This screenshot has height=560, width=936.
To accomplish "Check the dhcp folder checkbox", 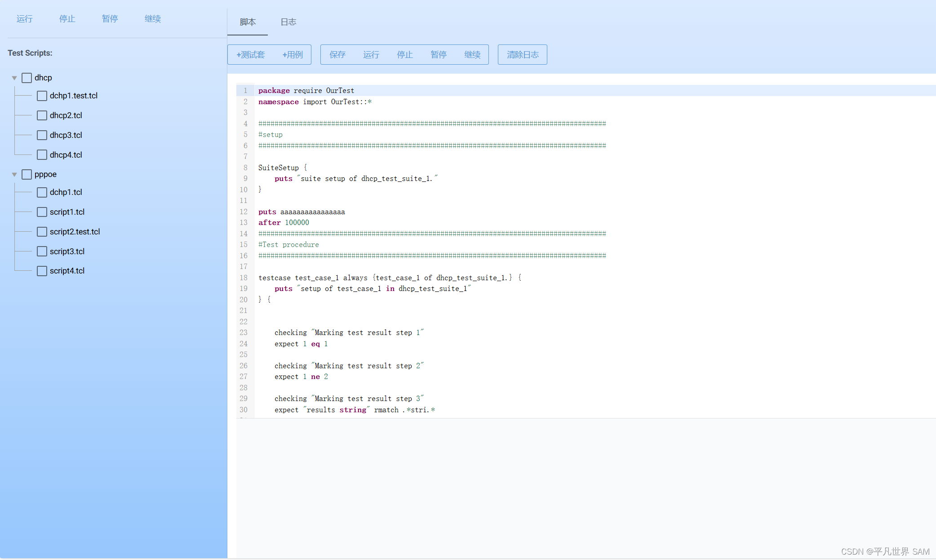I will [27, 78].
